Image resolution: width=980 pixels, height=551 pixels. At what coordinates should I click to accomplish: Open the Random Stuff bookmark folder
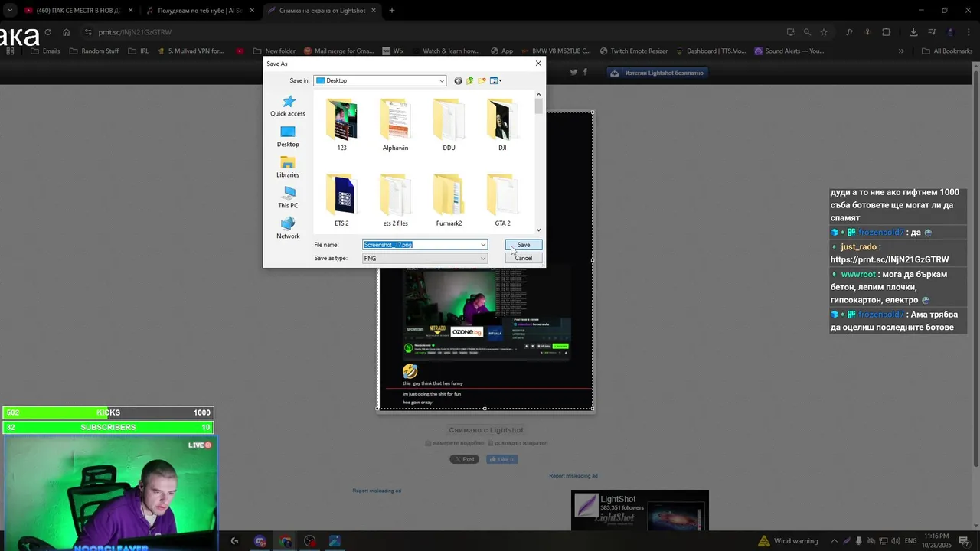[x=94, y=51]
